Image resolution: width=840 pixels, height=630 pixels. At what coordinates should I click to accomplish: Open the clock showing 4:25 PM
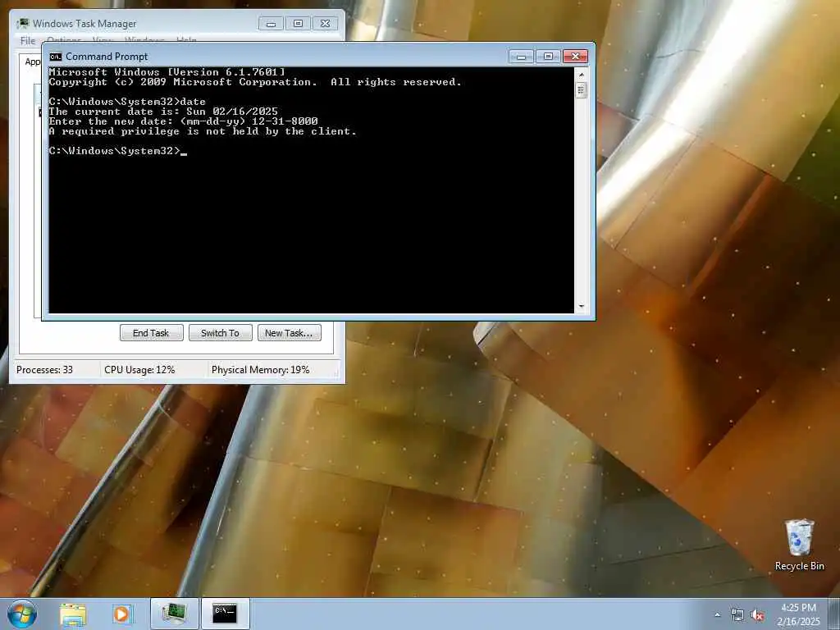[x=798, y=614]
